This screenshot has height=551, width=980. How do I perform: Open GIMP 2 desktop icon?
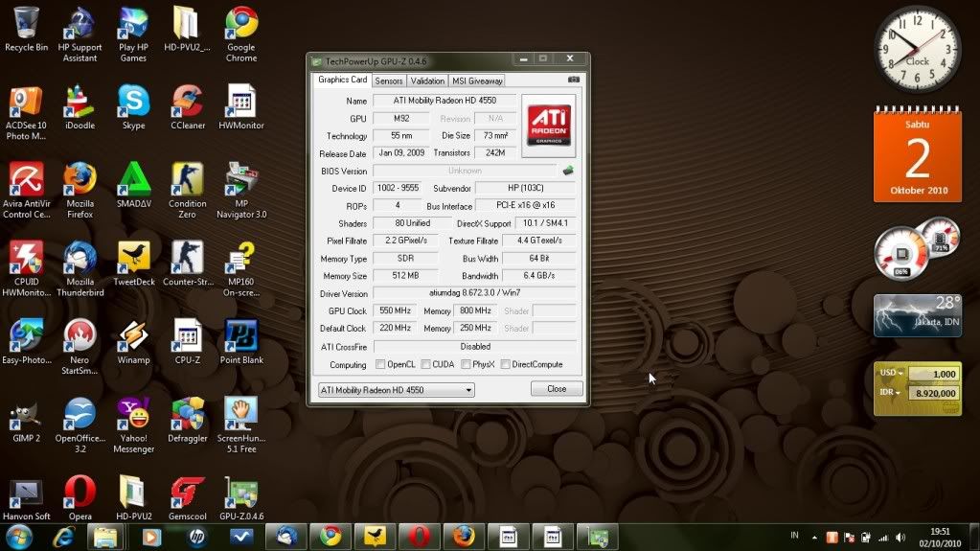26,421
